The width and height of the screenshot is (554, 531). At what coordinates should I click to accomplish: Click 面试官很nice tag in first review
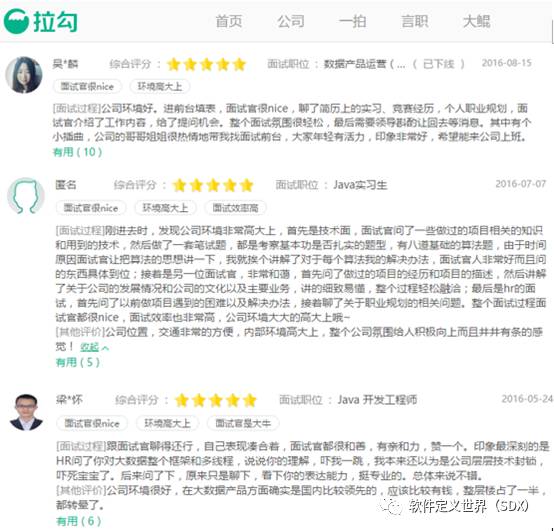pos(87,87)
